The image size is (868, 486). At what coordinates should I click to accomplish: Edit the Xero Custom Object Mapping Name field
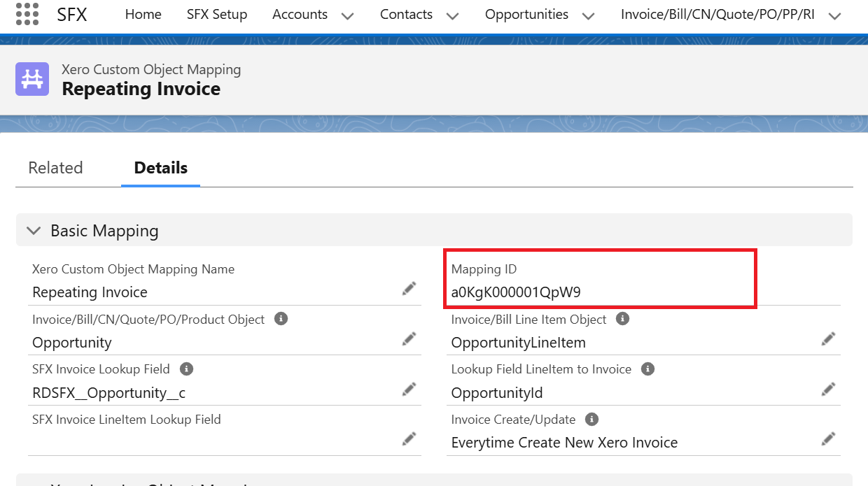409,289
